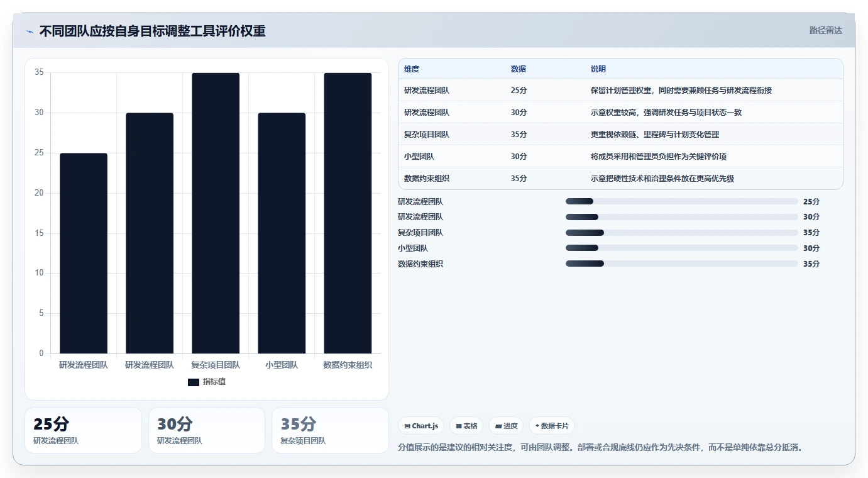Click the x-axis label 复杂项目团队 under the chart
Screen dimensions: 868x478
pyautogui.click(x=216, y=365)
